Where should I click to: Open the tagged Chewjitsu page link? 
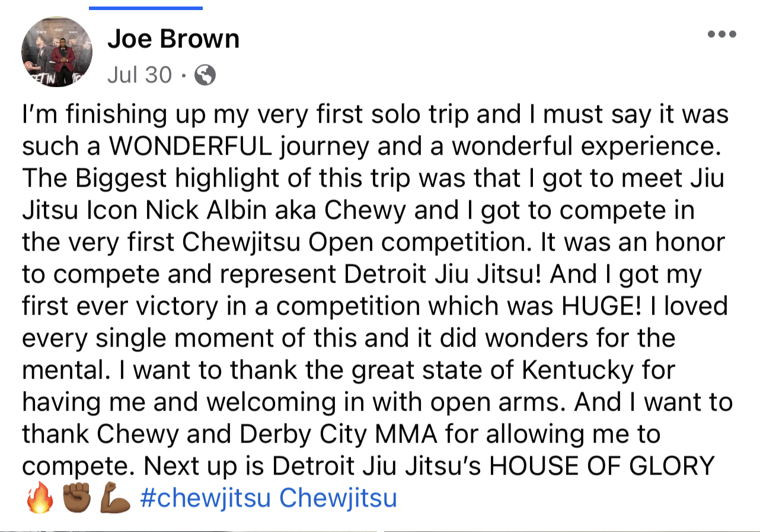pos(338,498)
